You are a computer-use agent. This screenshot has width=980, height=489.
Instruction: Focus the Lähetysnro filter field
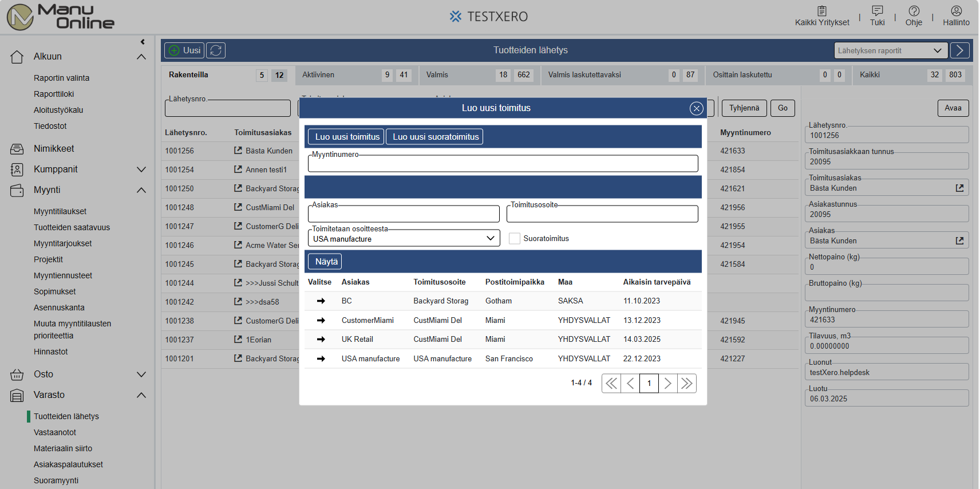[228, 108]
